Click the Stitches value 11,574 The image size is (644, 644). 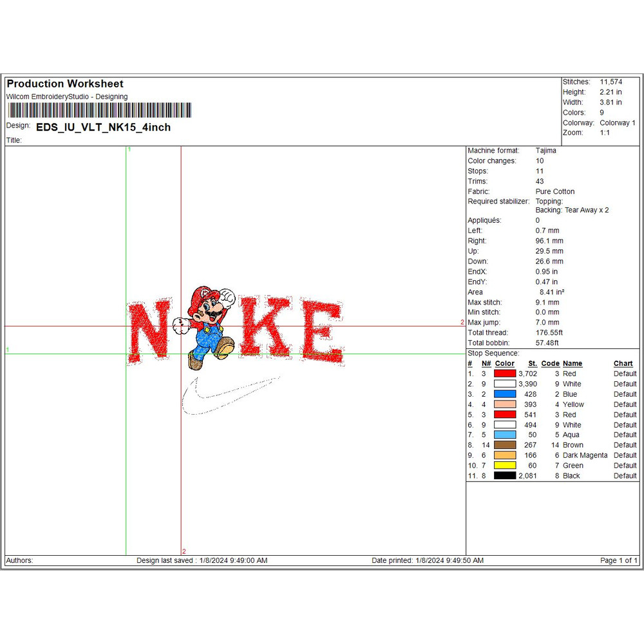point(611,82)
